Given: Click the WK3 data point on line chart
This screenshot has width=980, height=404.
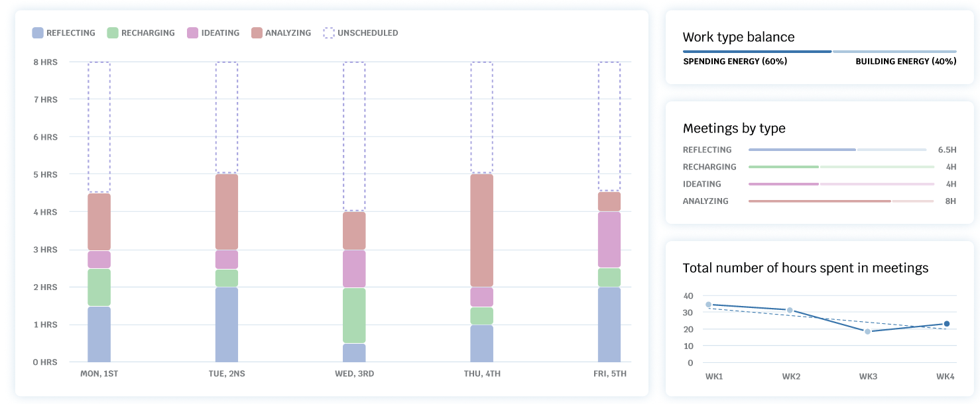Looking at the screenshot, I should coord(867,331).
